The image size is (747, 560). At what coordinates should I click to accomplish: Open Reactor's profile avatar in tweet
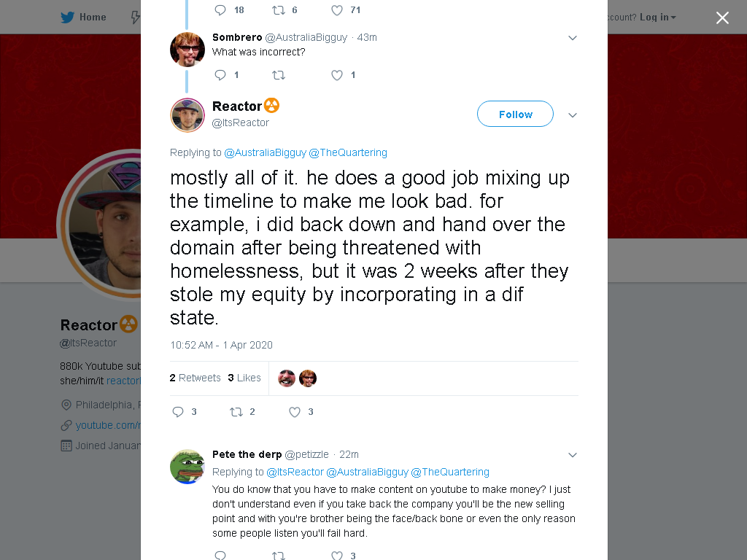(x=187, y=114)
